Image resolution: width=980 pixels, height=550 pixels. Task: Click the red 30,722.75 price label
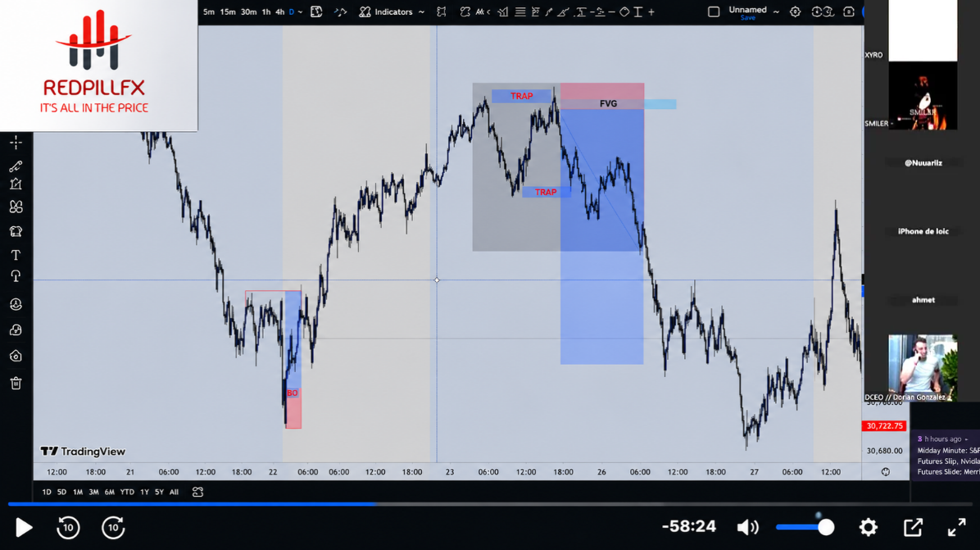point(884,425)
